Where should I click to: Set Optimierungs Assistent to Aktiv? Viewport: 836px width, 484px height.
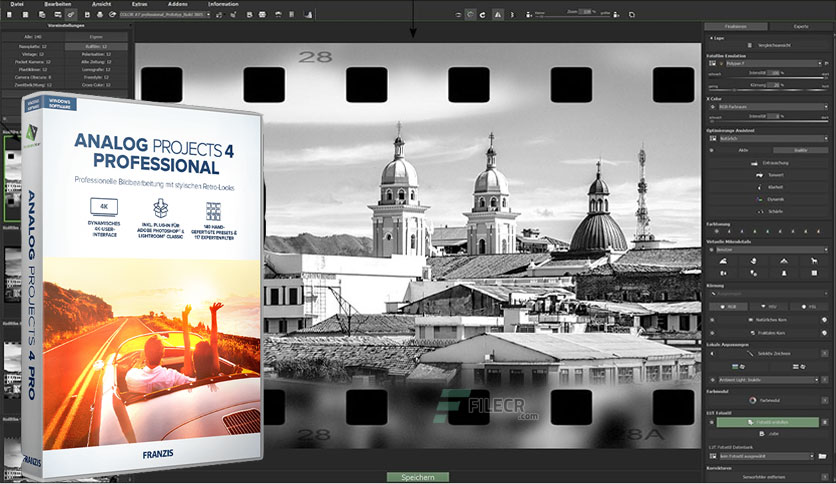pos(743,150)
